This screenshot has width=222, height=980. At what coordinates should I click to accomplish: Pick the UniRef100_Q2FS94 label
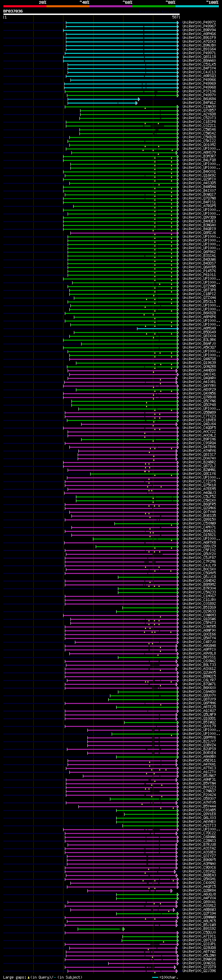(199, 913)
